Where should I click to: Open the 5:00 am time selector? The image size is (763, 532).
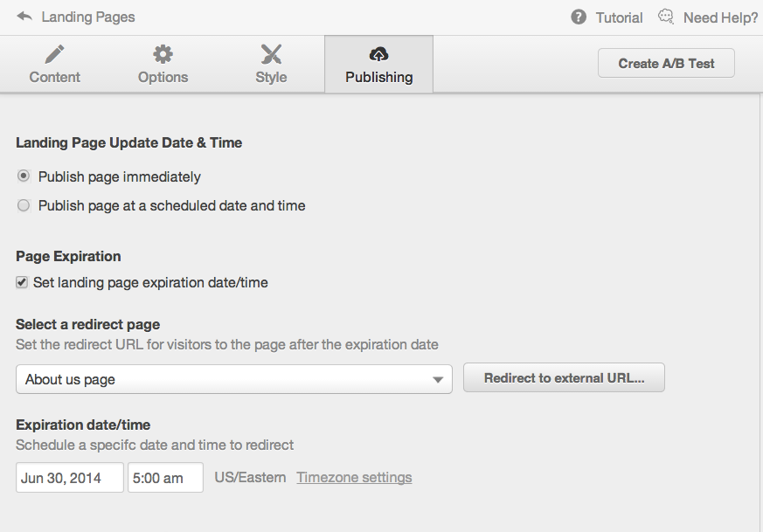point(165,478)
